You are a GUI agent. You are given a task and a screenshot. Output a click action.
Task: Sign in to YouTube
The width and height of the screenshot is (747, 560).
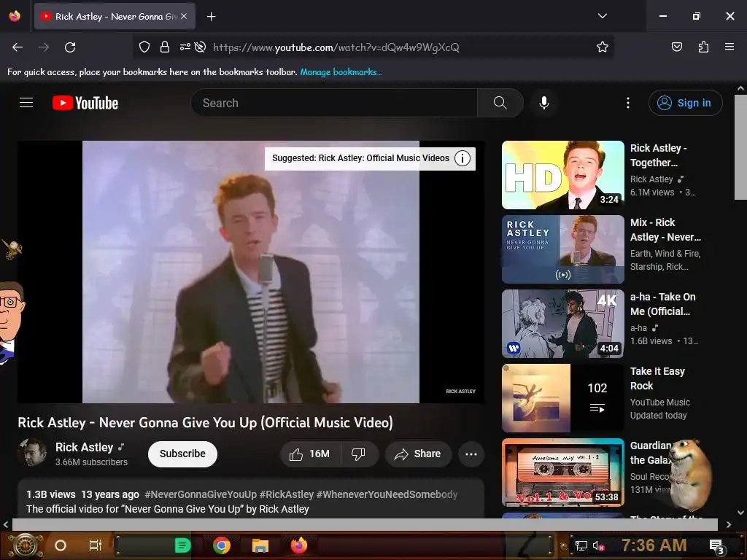pyautogui.click(x=685, y=103)
